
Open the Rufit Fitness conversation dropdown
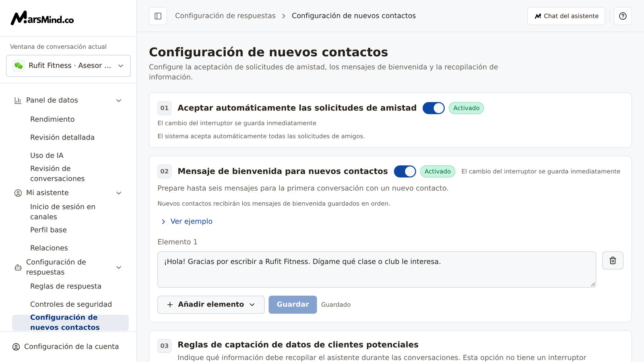tap(68, 66)
